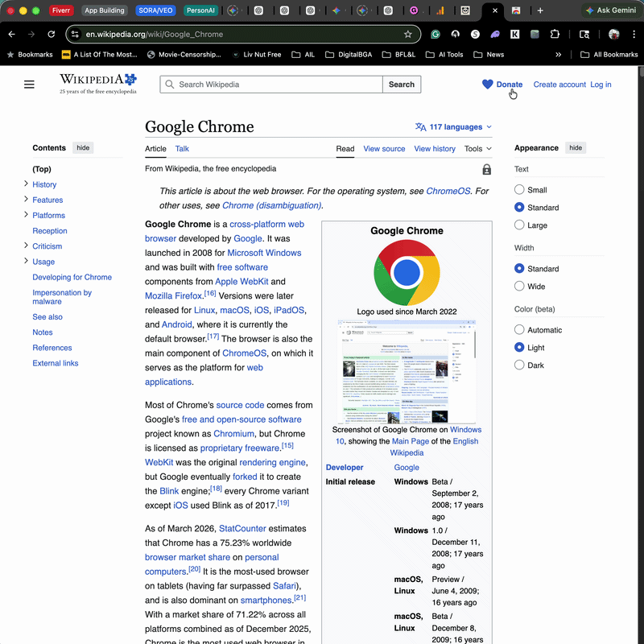Open a new tab with the plus icon
Screen dimensions: 644x644
pos(540,10)
